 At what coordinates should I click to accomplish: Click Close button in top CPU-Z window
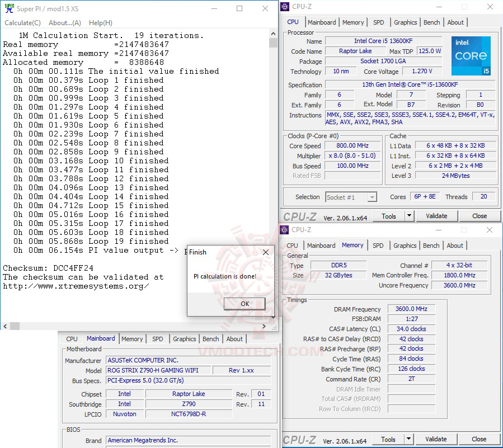[480, 216]
